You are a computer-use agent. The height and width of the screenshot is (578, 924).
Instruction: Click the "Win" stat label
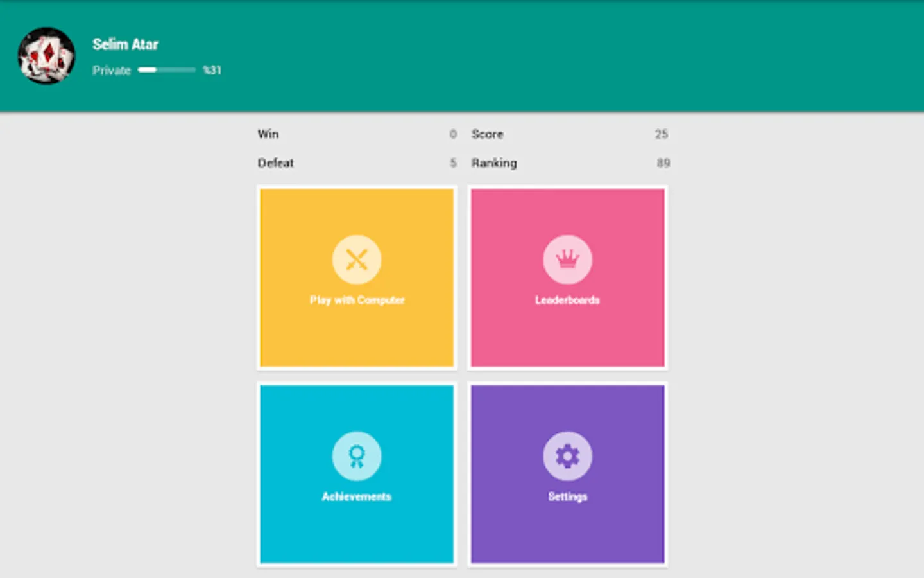click(x=268, y=134)
